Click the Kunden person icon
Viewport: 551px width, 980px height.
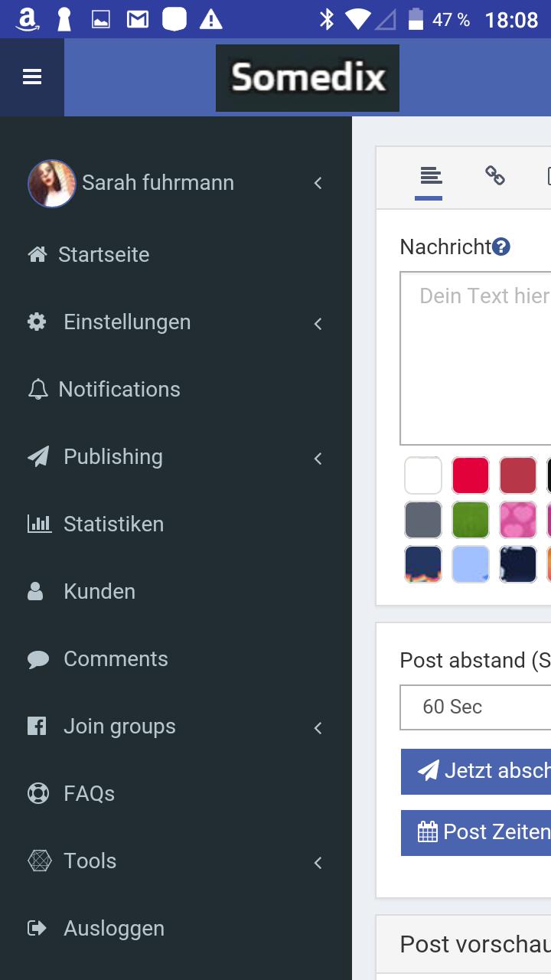click(36, 591)
